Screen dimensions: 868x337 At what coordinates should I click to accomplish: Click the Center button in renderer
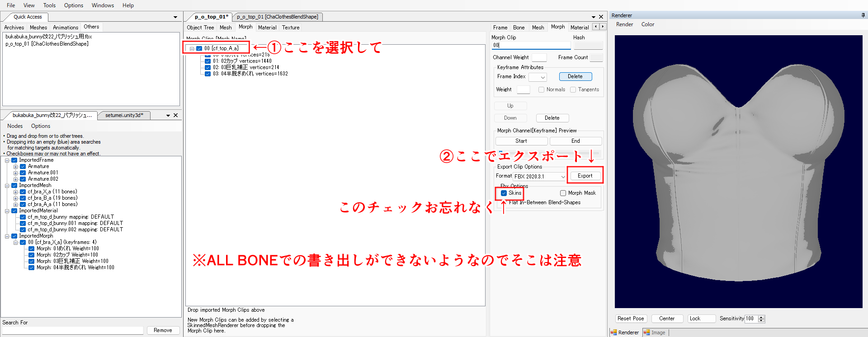tap(667, 318)
